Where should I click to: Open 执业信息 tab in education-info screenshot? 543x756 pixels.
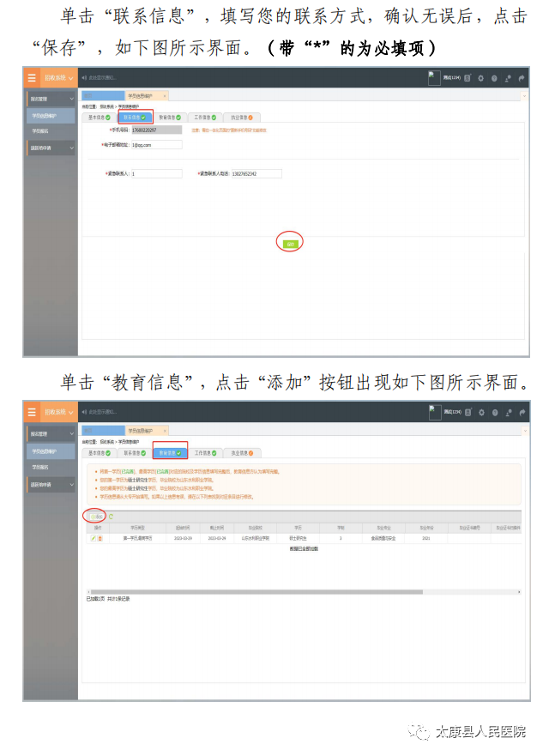point(242,453)
